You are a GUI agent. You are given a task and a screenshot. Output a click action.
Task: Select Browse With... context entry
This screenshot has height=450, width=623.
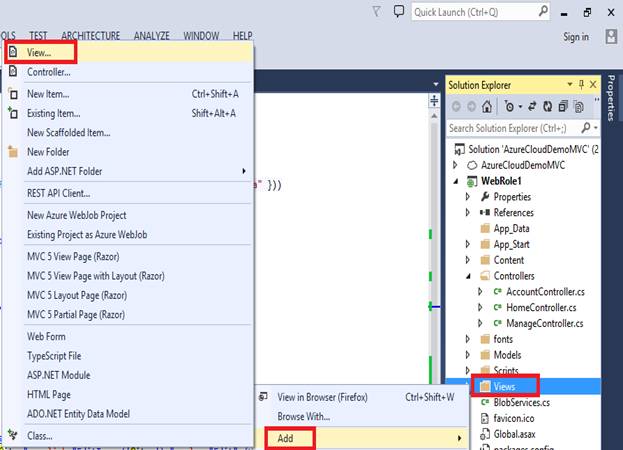tap(362, 417)
